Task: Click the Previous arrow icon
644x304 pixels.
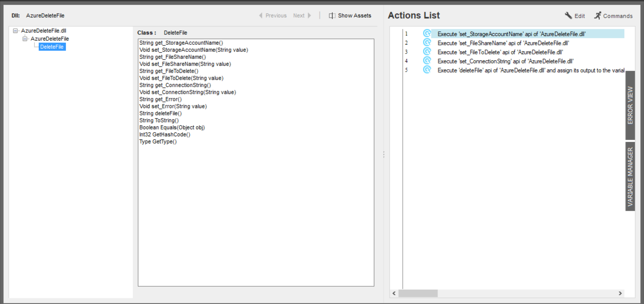Action: [261, 15]
